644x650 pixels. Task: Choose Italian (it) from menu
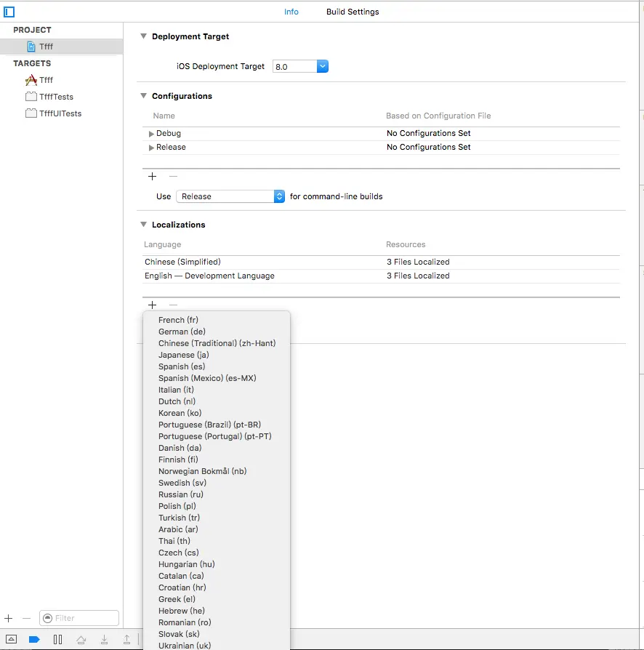click(217, 390)
